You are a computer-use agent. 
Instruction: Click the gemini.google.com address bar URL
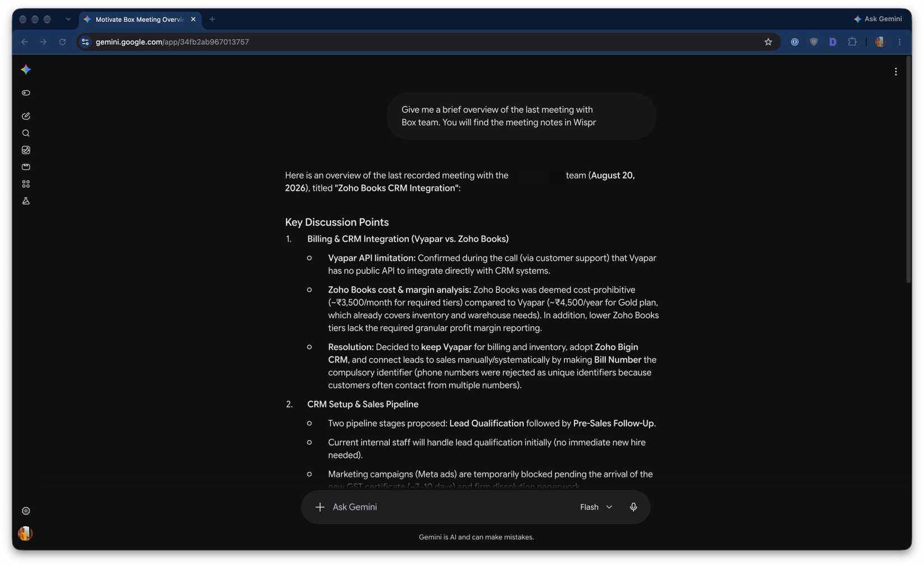[x=172, y=42]
